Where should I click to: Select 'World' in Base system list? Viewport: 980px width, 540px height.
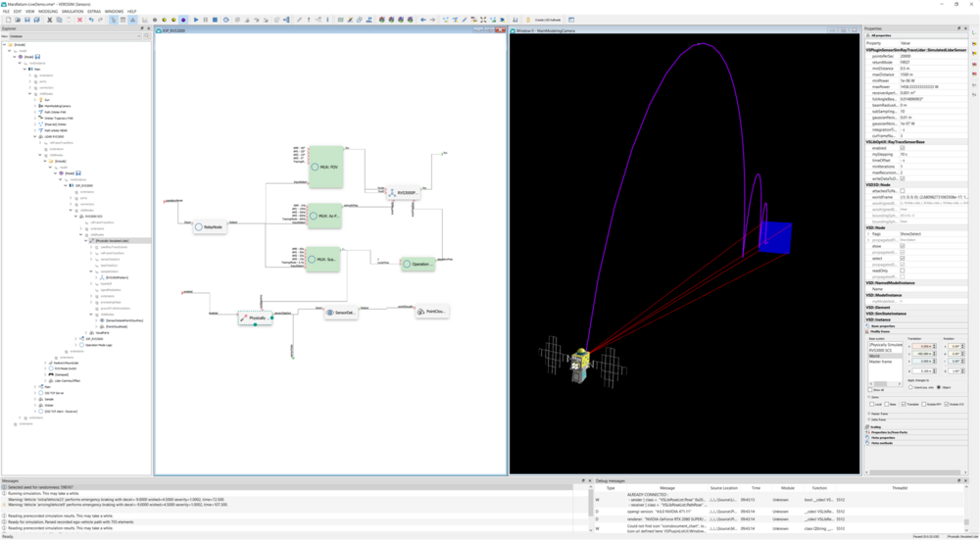885,357
